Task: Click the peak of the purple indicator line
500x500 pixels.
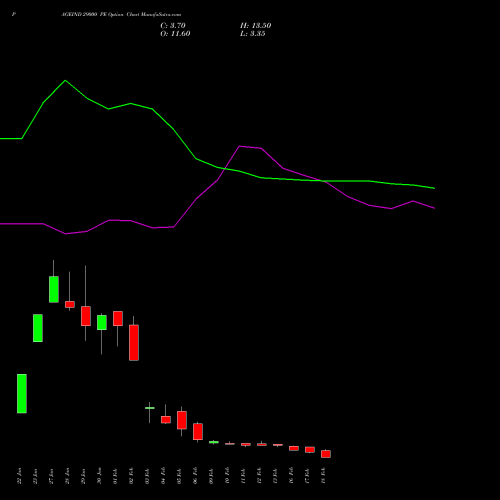Action: click(x=240, y=146)
